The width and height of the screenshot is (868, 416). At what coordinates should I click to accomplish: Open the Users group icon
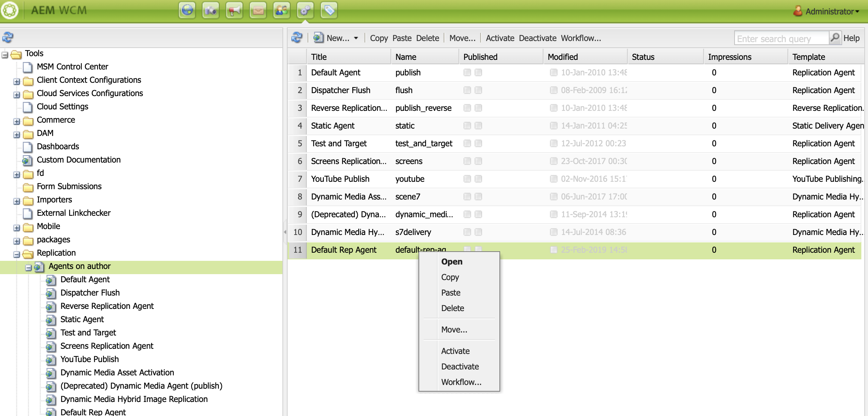click(x=282, y=10)
